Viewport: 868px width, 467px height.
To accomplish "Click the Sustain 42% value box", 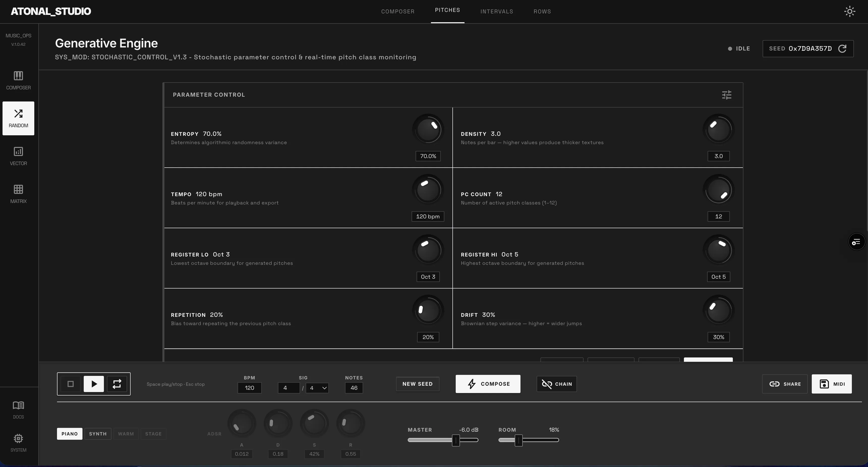I will 314,454.
